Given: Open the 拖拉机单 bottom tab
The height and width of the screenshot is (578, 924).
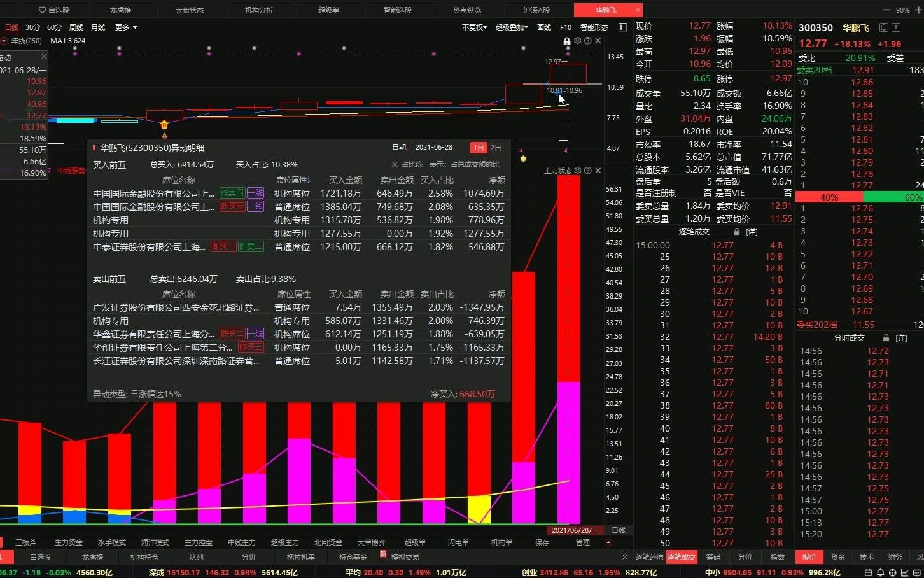Looking at the screenshot, I should point(301,557).
